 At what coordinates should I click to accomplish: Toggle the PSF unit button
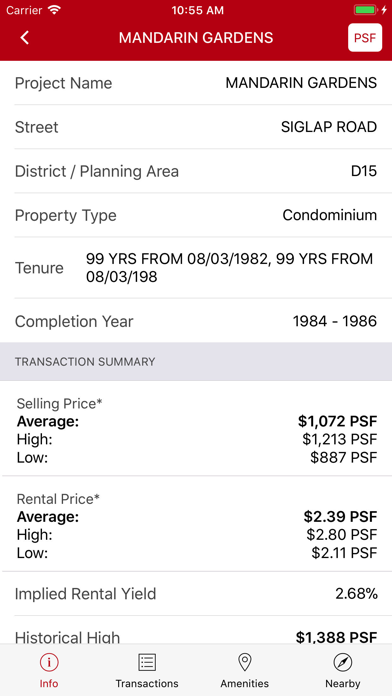[x=365, y=38]
